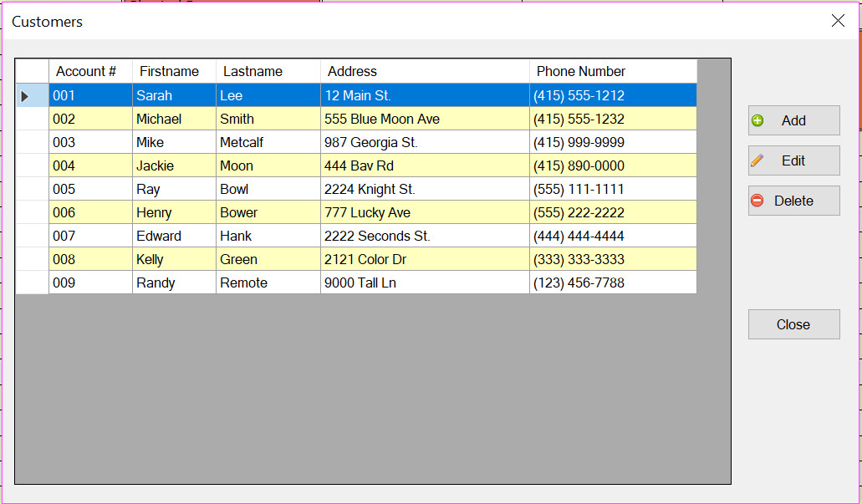Sort by Account # column header

click(x=90, y=71)
